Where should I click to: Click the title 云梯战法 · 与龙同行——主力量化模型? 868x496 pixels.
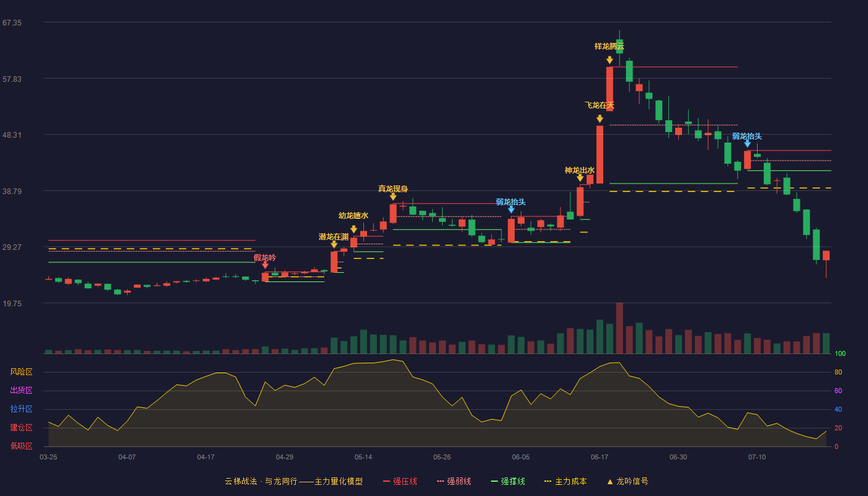pyautogui.click(x=293, y=481)
